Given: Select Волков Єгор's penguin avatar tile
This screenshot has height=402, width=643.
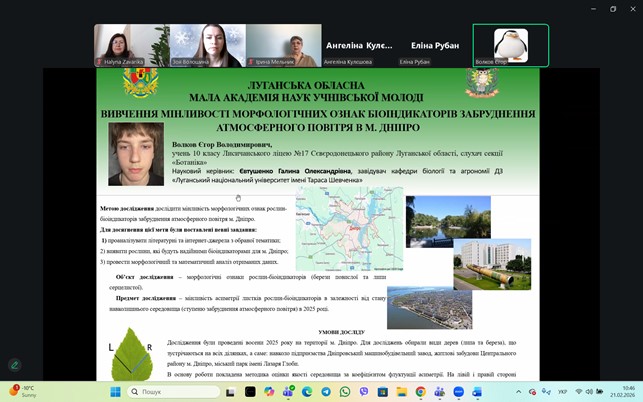Looking at the screenshot, I should click(x=511, y=46).
